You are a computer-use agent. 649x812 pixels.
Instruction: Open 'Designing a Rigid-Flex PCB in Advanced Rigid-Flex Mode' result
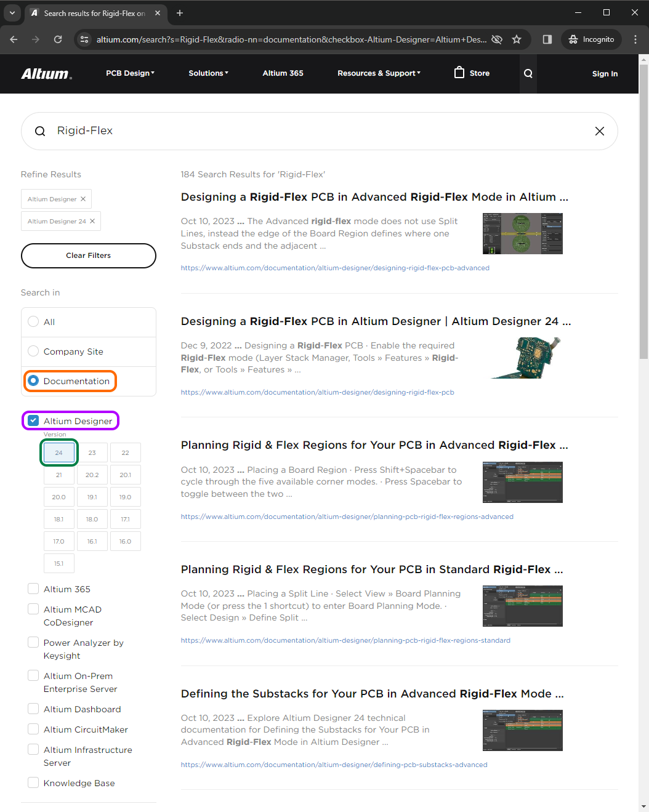[x=374, y=197]
